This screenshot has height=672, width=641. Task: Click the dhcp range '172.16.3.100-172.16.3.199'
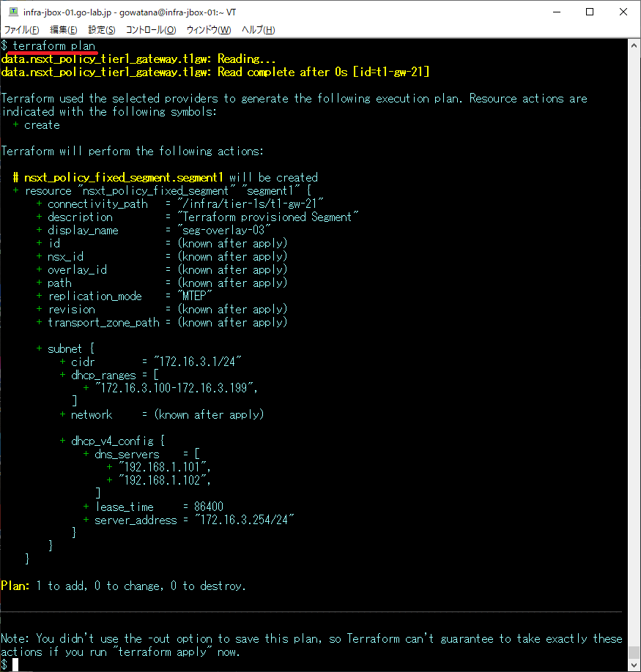(x=174, y=388)
